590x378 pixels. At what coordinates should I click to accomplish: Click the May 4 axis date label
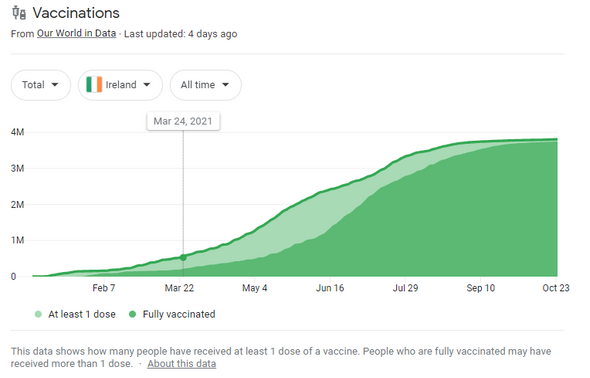(255, 288)
